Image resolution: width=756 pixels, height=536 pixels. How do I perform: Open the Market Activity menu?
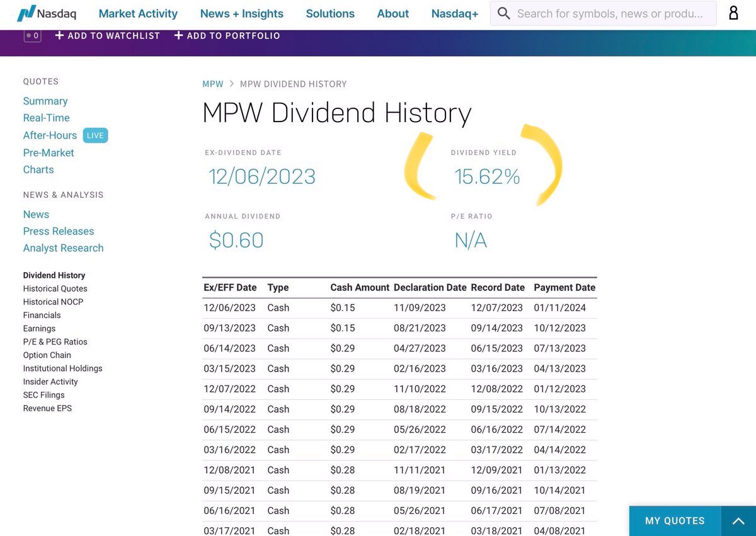point(138,13)
